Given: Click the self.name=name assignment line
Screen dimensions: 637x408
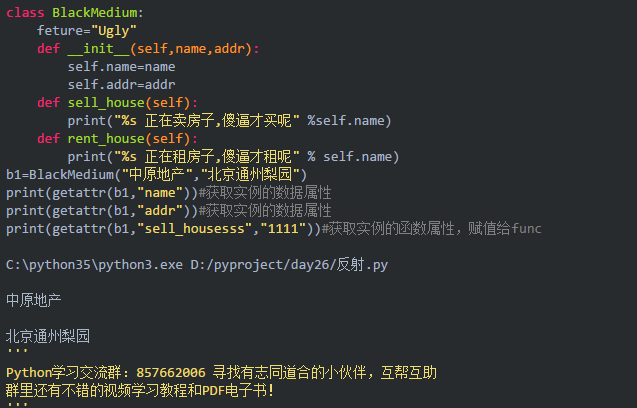Looking at the screenshot, I should pos(121,66).
